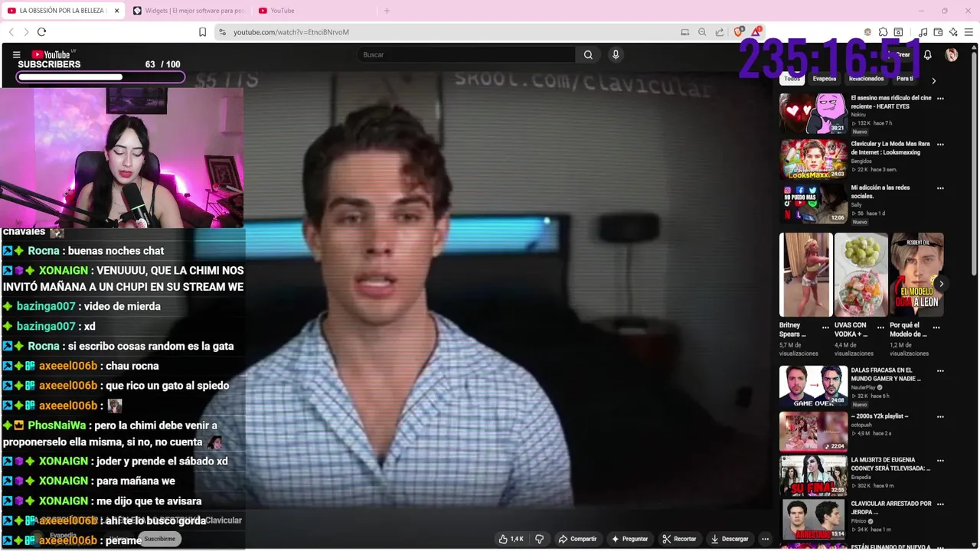
Task: Open options for 'Clavicular y La Moda Mas Rara'
Action: coord(940,145)
